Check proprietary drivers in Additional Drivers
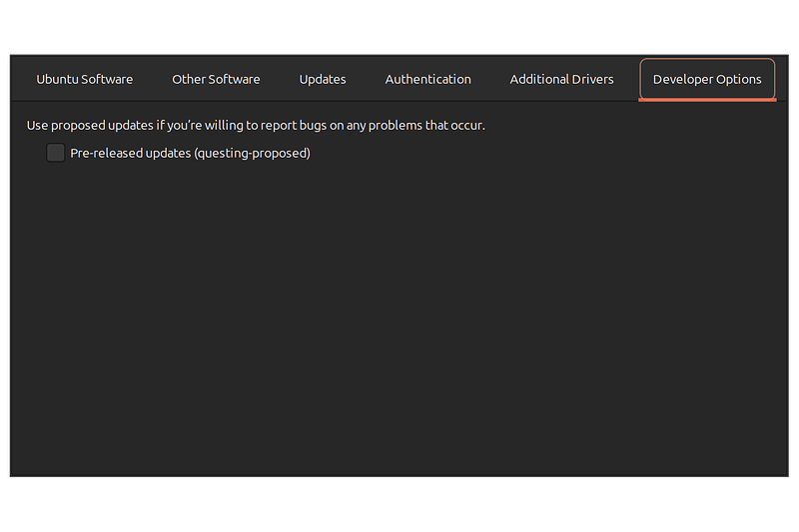 (x=561, y=80)
